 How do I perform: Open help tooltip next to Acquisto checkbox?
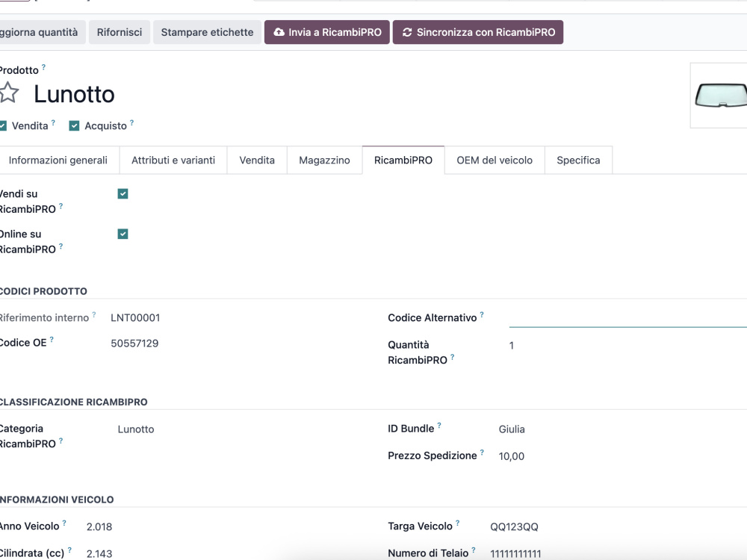point(131,123)
